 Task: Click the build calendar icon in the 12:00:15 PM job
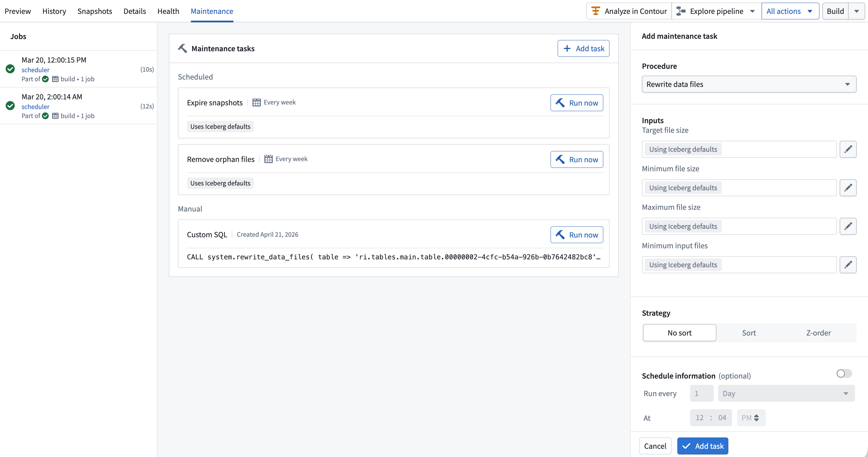click(55, 79)
